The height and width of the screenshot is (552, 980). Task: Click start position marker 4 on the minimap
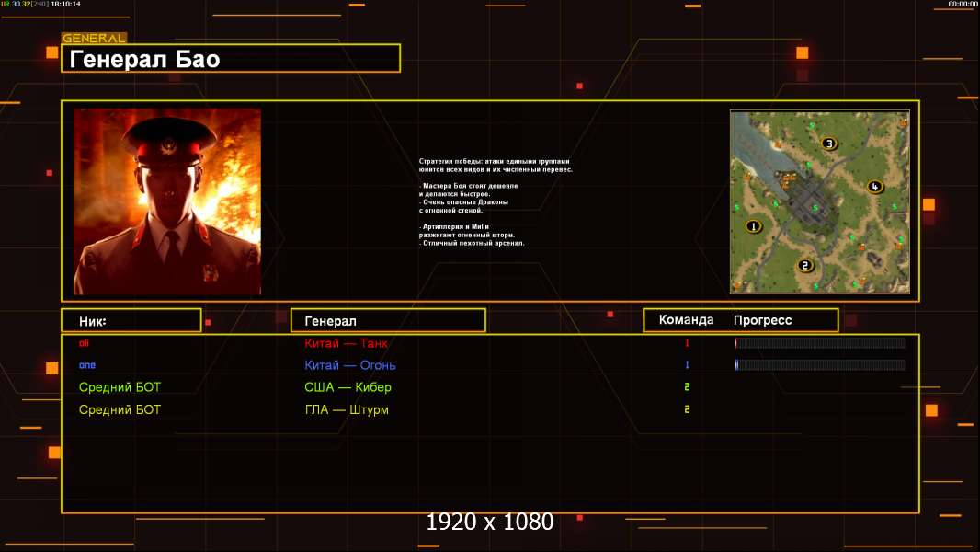click(874, 187)
